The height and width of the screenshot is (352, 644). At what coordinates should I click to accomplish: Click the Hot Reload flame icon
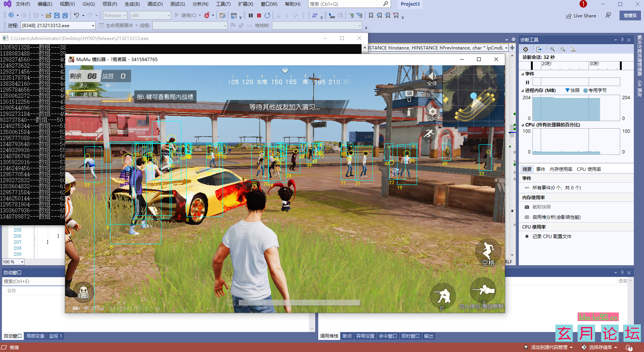(x=207, y=15)
